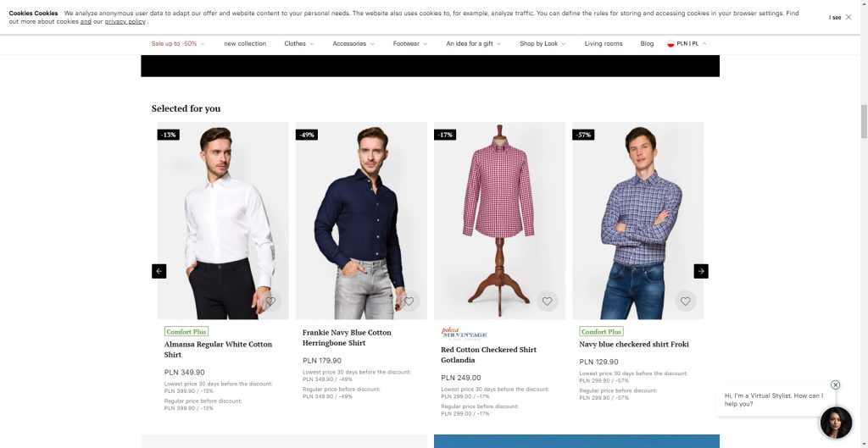Go to the new collection page

click(x=245, y=43)
